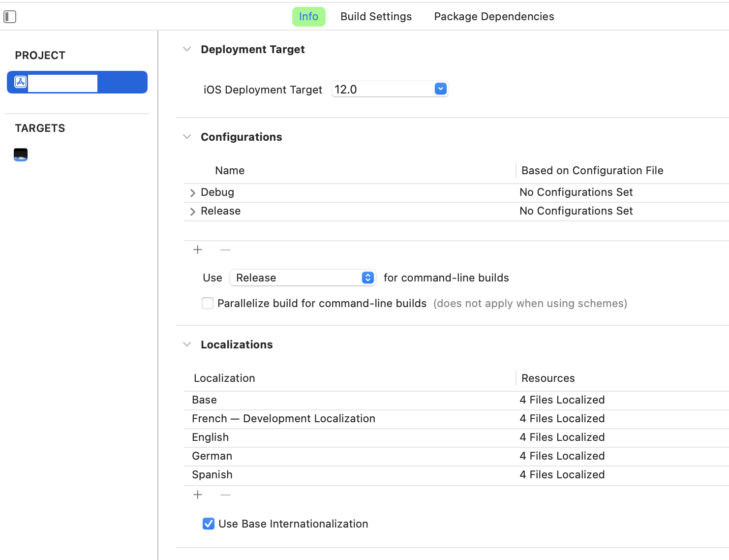
Task: Select French Development Localization row
Action: coord(283,419)
